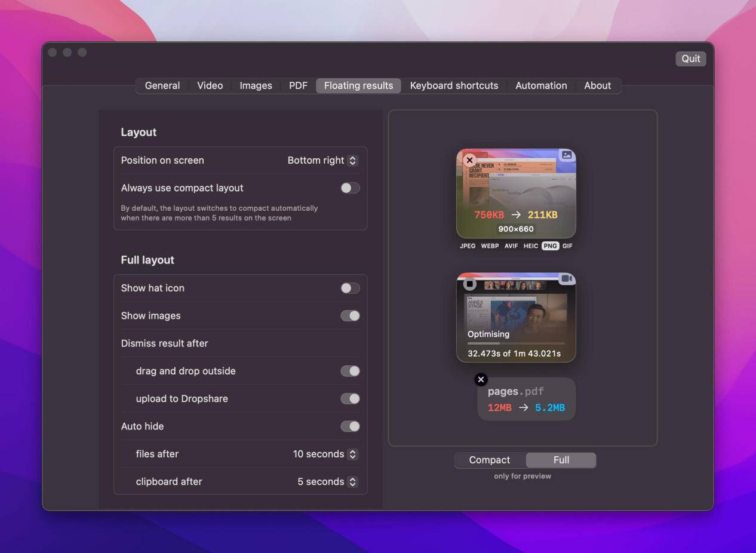Image resolution: width=756 pixels, height=553 pixels.
Task: Click the only for preview caption
Action: pyautogui.click(x=523, y=476)
